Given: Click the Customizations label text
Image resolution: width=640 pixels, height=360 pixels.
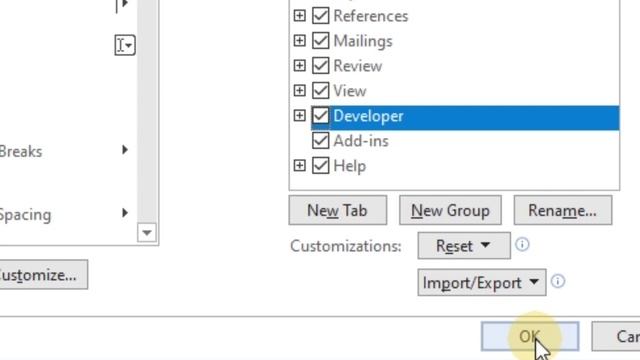Looking at the screenshot, I should [346, 246].
